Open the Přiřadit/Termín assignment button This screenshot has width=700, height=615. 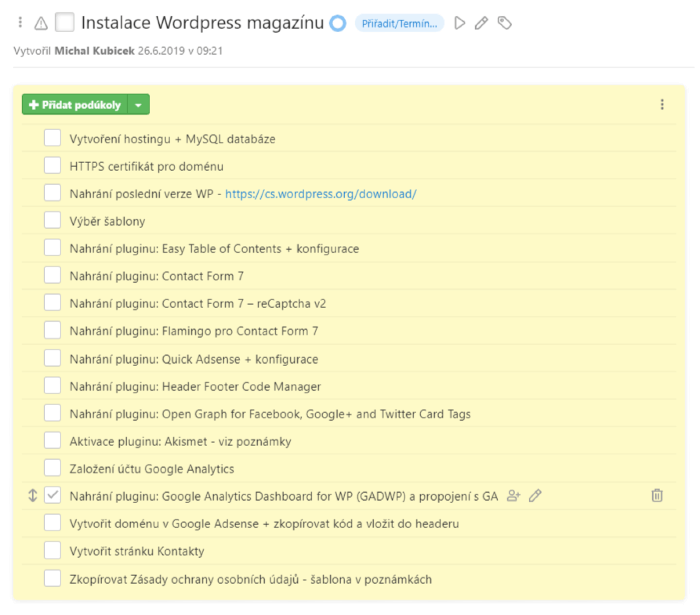pos(399,23)
